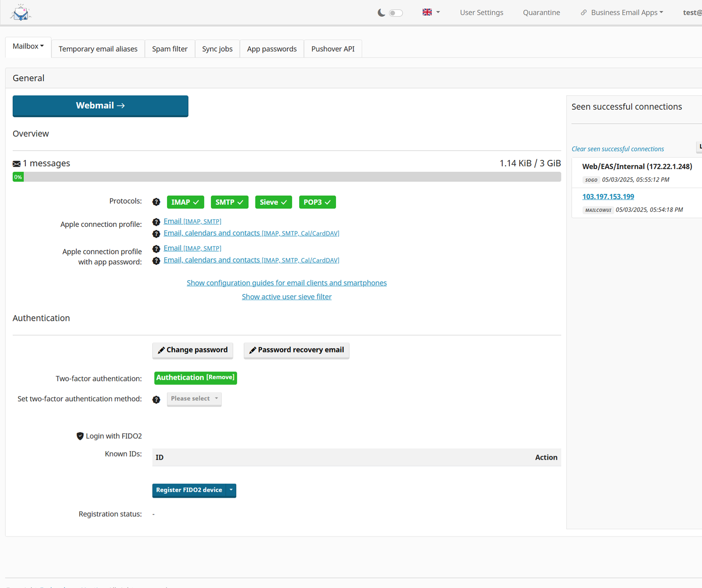702x588 pixels.
Task: Click help icon for app password calendars and contacts
Action: (x=156, y=261)
